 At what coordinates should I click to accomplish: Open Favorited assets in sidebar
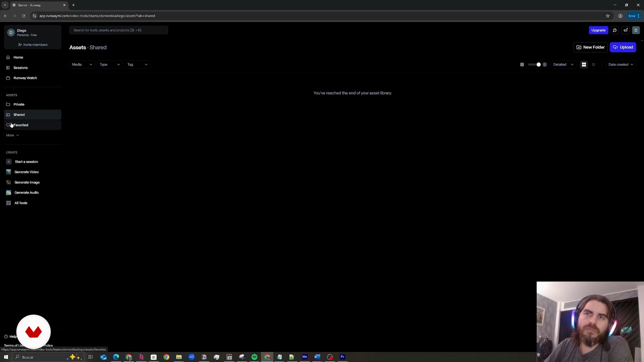21,125
